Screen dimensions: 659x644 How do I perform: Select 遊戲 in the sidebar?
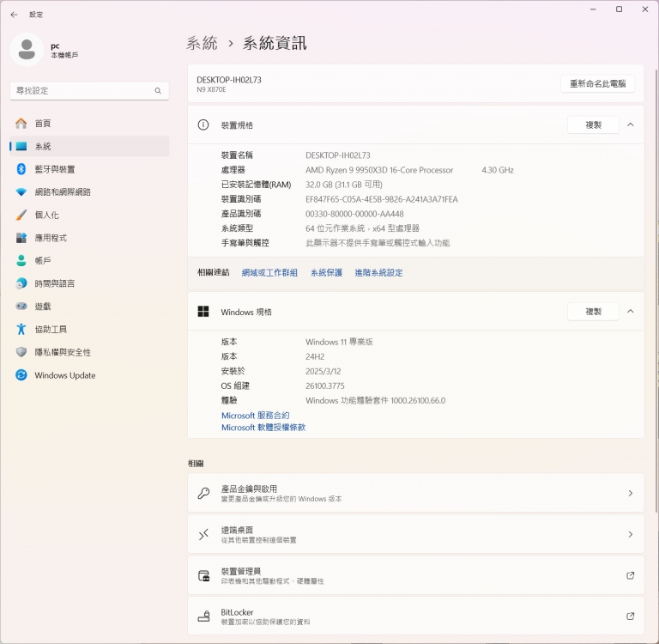pyautogui.click(x=89, y=307)
